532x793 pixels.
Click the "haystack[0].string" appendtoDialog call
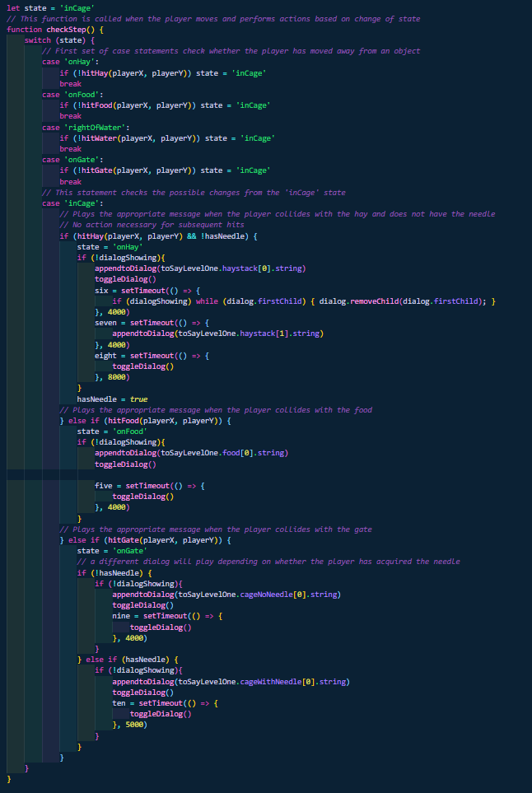coord(200,268)
